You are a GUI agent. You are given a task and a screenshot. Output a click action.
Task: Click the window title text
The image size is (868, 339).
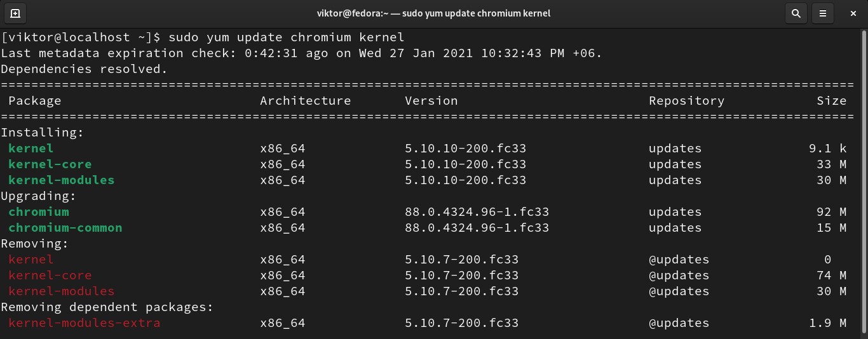click(433, 13)
